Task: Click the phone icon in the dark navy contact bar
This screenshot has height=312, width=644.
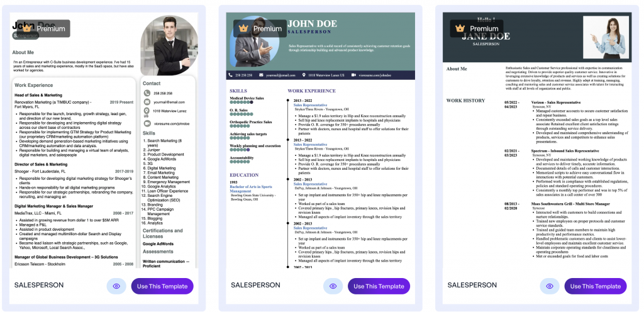Action: (x=230, y=75)
